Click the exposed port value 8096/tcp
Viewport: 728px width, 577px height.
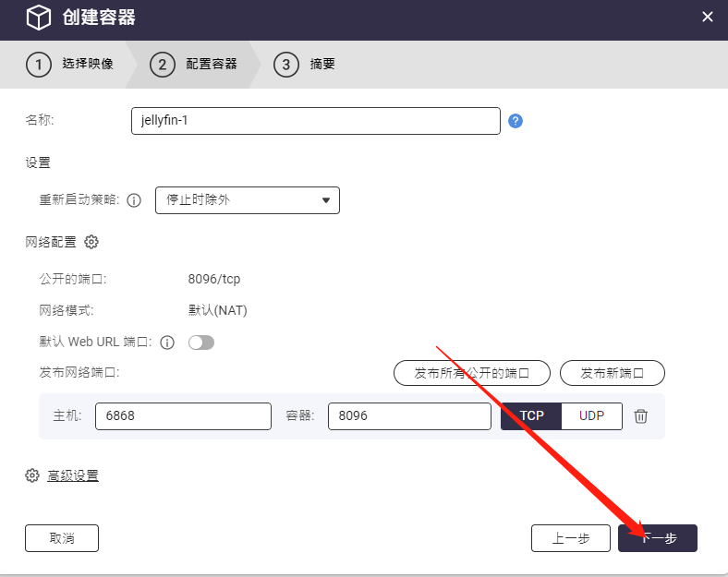pyautogui.click(x=214, y=279)
